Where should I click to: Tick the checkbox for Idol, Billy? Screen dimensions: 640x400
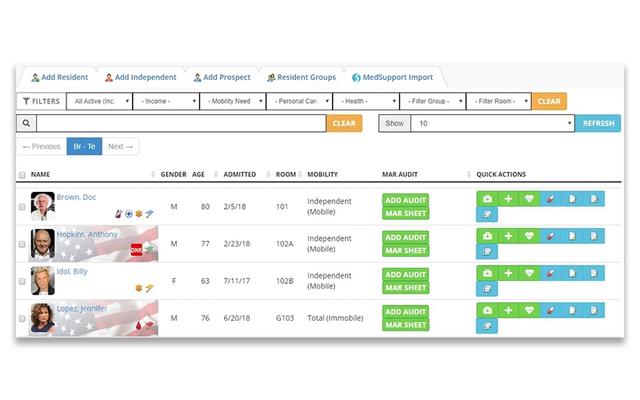23,281
